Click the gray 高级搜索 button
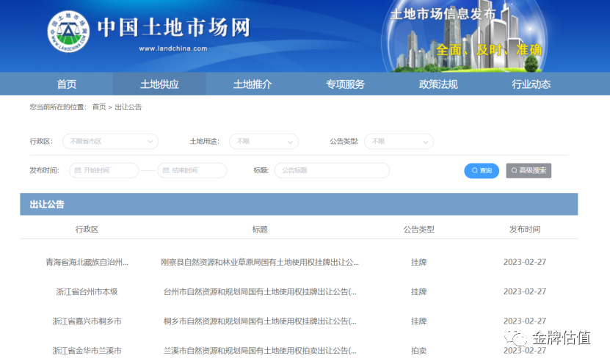Viewport: 610px width, 364px height. pos(529,171)
